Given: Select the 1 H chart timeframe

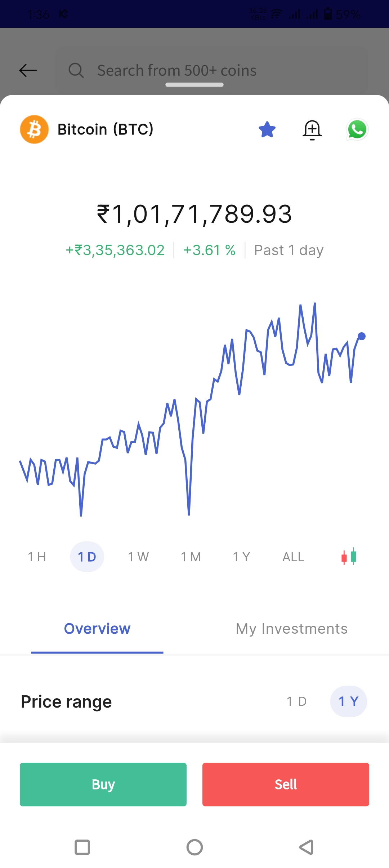Looking at the screenshot, I should tap(37, 557).
